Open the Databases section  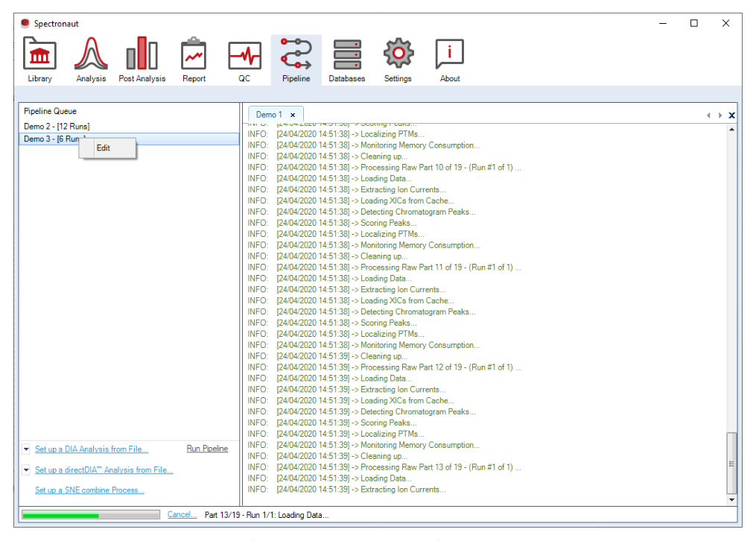tap(346, 60)
